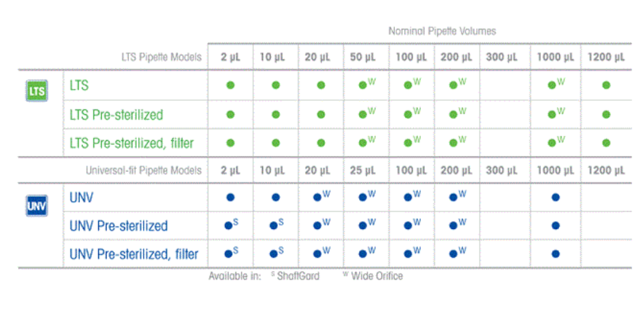Click the Nominal Pipette Volumes heading
Image resolution: width=644 pixels, height=318 pixels.
coord(442,31)
